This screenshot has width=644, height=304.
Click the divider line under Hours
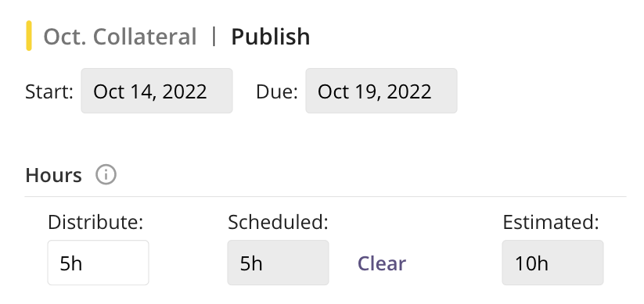point(326,196)
